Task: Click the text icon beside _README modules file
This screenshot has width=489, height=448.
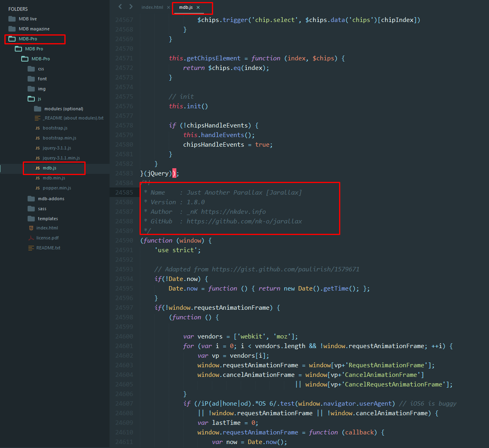Action: pyautogui.click(x=38, y=118)
